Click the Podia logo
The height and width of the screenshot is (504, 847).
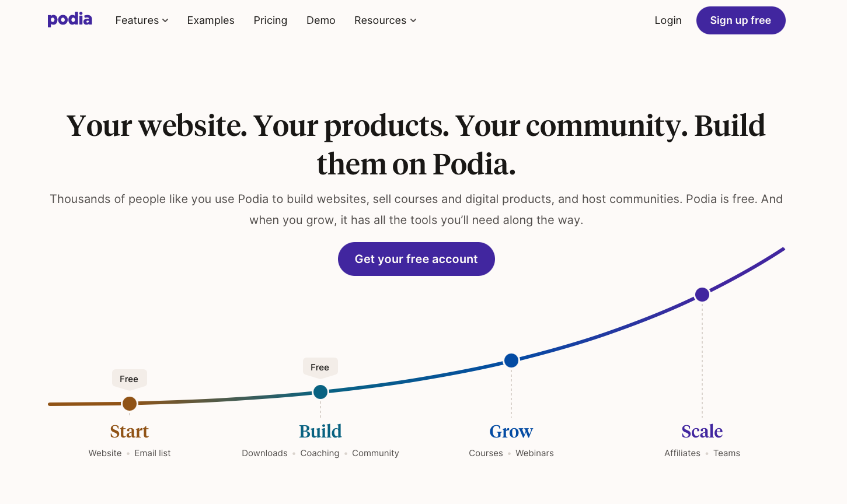(70, 20)
